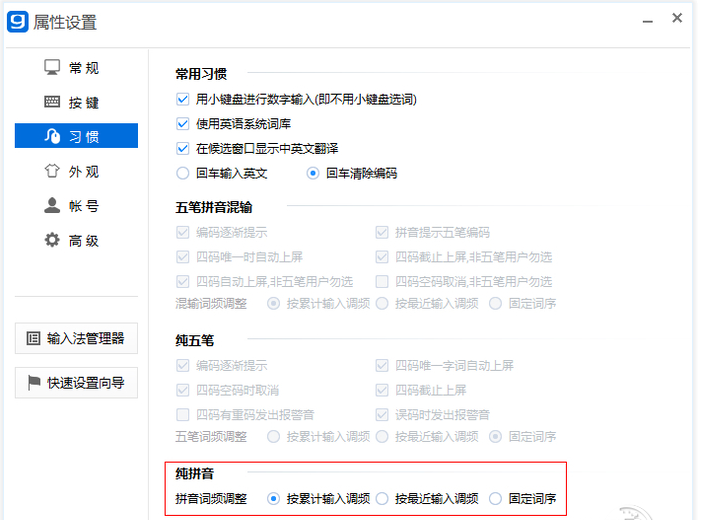Image resolution: width=725 pixels, height=520 pixels.
Task: Click the gear icon beside 高级
Action: coord(52,240)
